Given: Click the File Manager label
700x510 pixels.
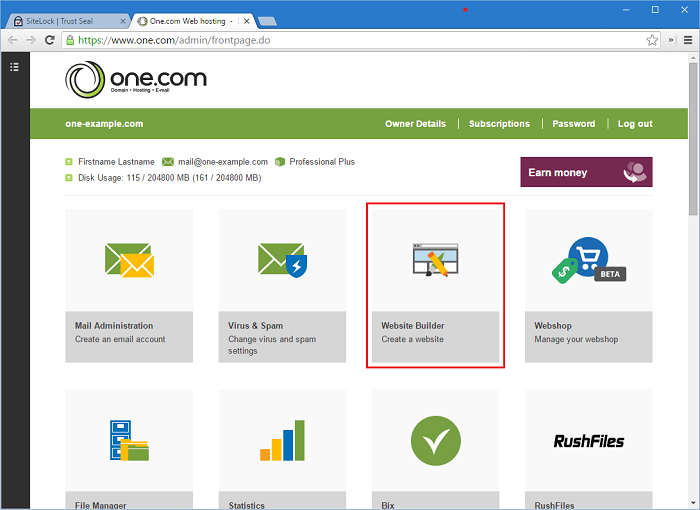Looking at the screenshot, I should [x=100, y=505].
